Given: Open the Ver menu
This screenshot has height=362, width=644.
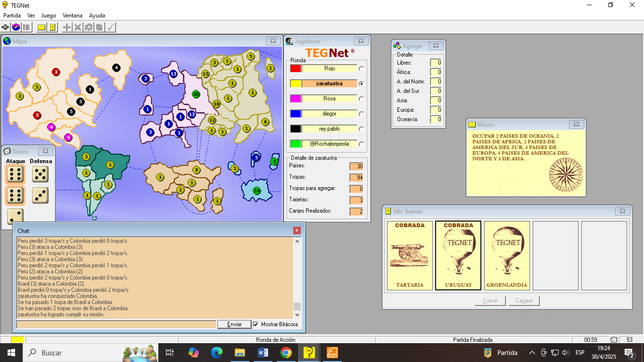Looking at the screenshot, I should [31, 15].
